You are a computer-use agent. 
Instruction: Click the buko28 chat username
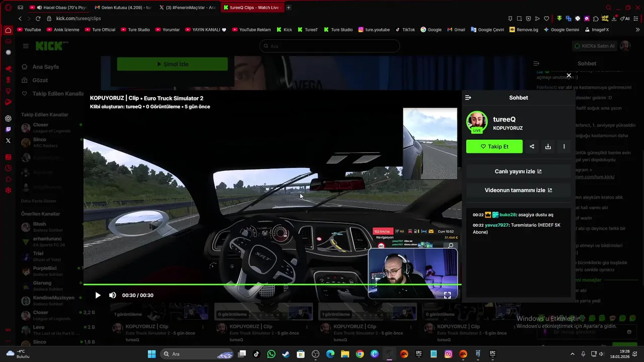508,215
